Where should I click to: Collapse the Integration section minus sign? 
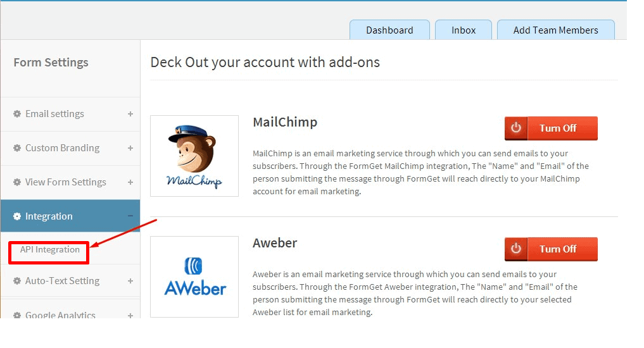point(130,216)
